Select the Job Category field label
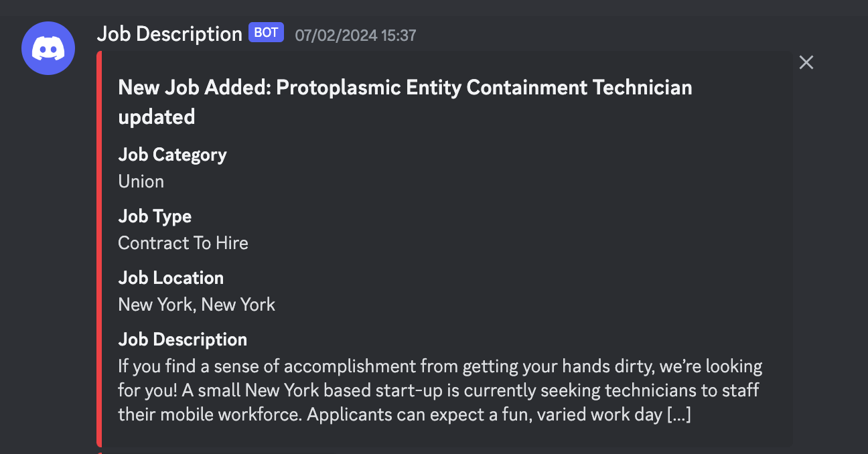The image size is (868, 454). pos(172,154)
